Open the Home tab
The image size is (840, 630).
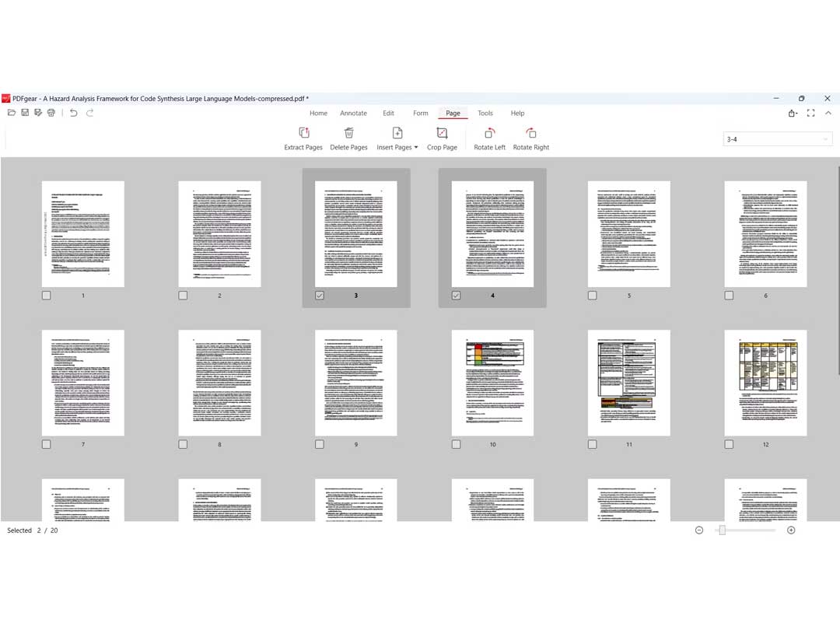point(318,113)
